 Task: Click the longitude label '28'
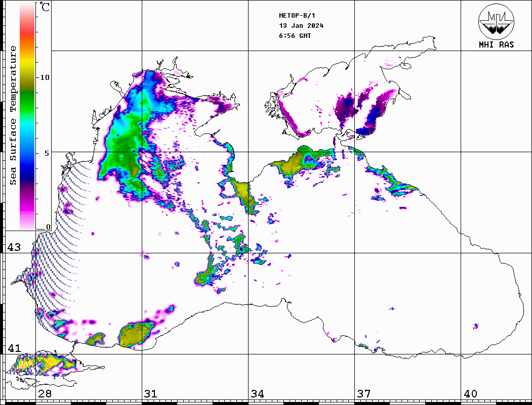point(45,393)
